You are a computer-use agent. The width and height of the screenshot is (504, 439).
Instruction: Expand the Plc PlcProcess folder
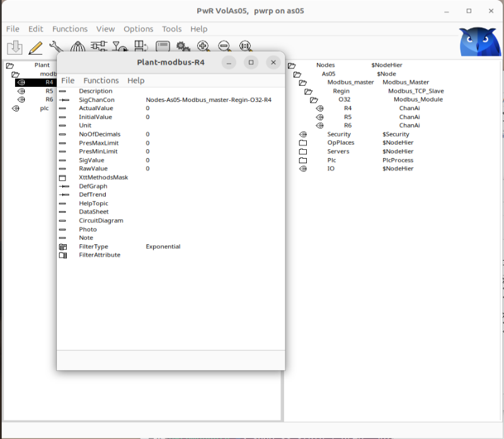(303, 160)
